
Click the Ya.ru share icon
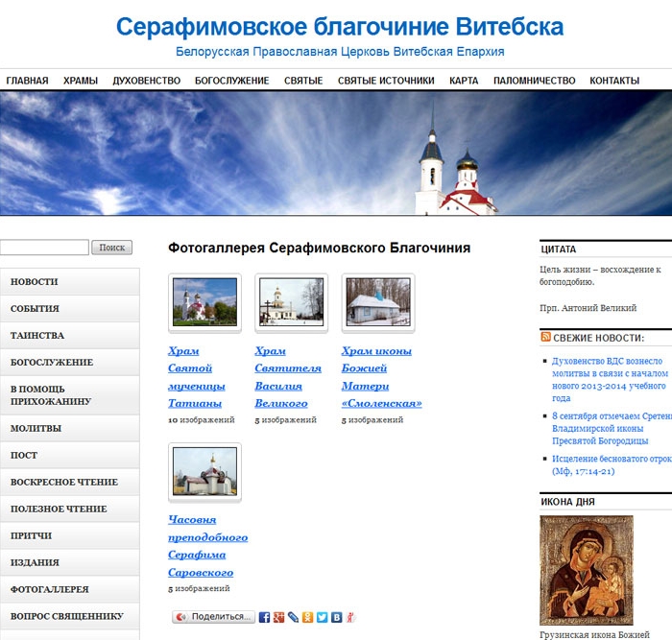(350, 617)
